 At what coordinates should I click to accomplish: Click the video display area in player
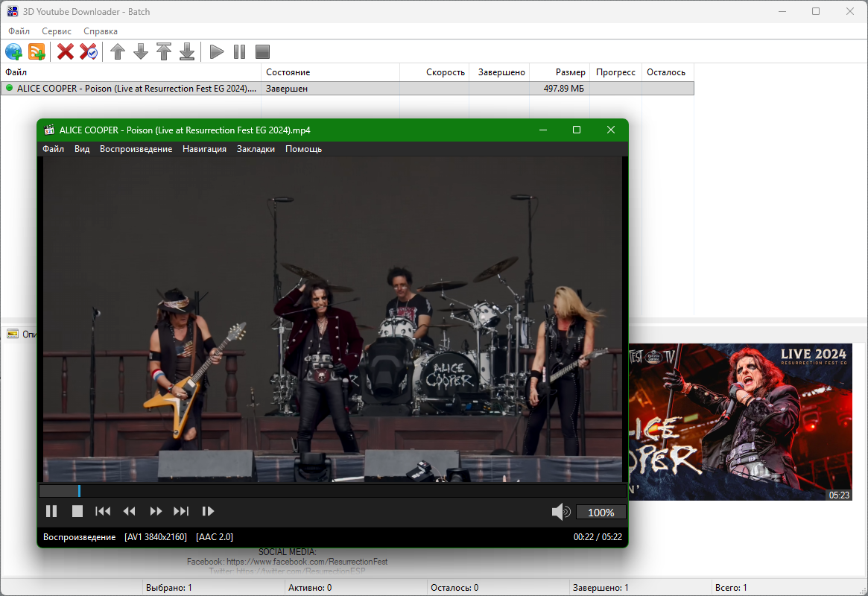[x=332, y=320]
